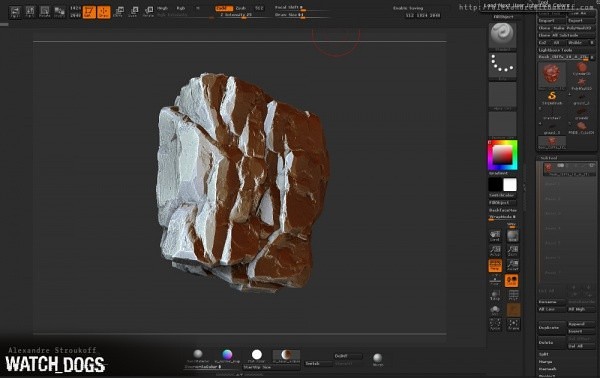Select the Rotate transform icon

[x=148, y=12]
